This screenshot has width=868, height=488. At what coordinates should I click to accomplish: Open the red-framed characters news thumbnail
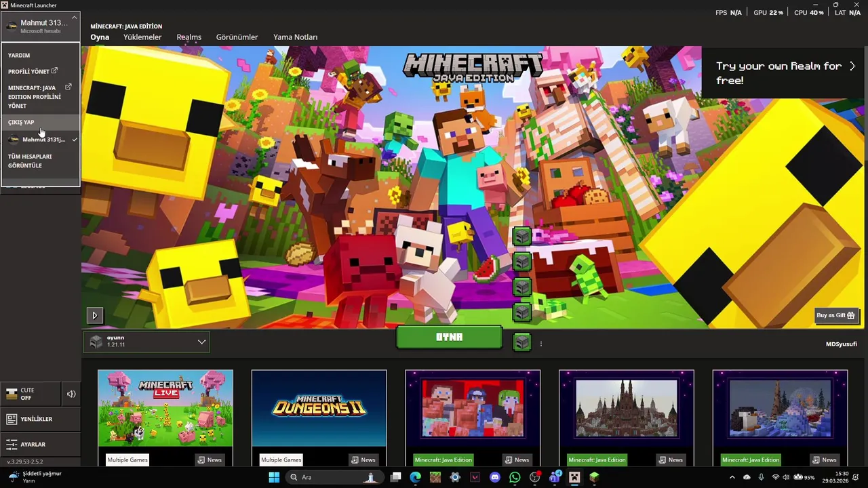click(x=473, y=408)
